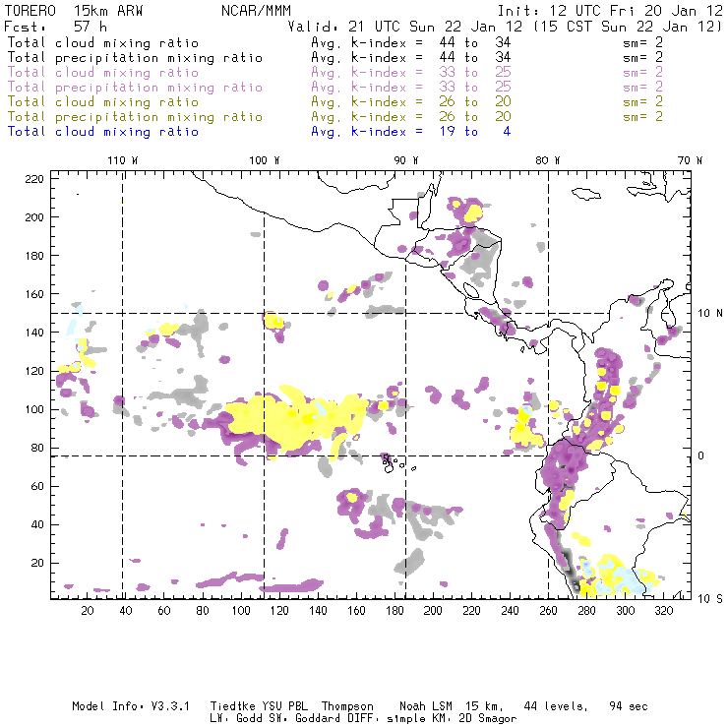Click the 'Thompson' microphysics label
The height and width of the screenshot is (728, 728).
347,706
